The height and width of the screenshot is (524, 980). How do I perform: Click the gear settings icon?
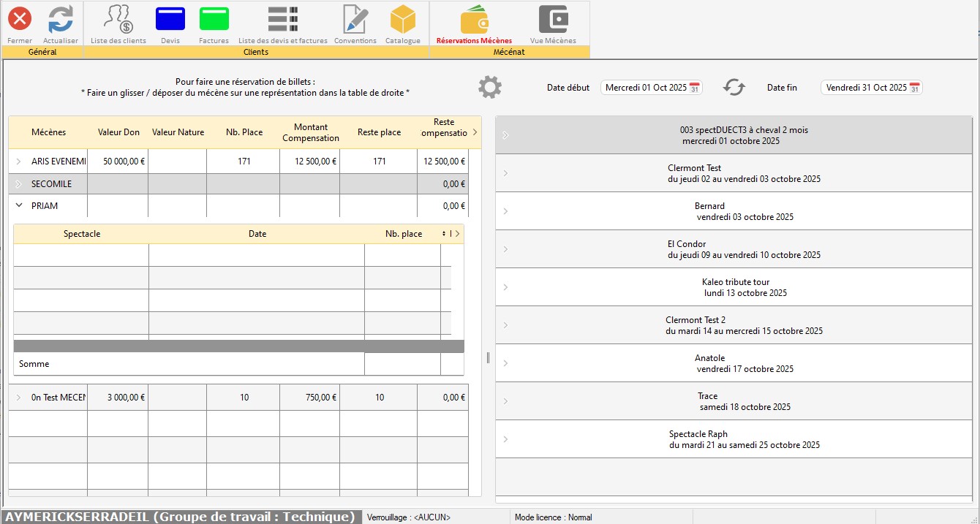tap(490, 88)
